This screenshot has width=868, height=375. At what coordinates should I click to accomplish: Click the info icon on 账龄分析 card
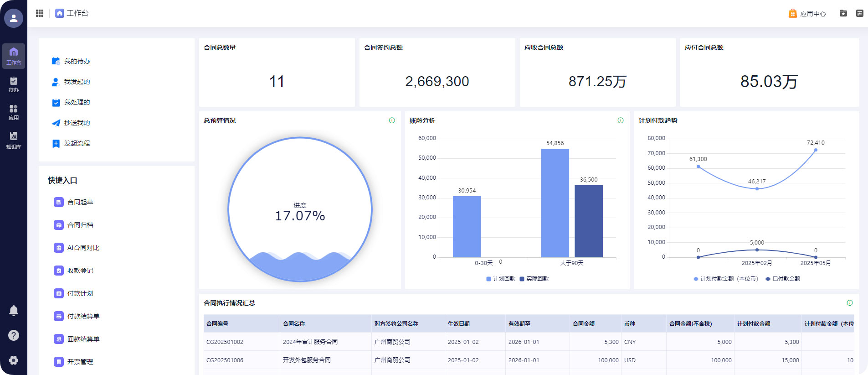[621, 120]
